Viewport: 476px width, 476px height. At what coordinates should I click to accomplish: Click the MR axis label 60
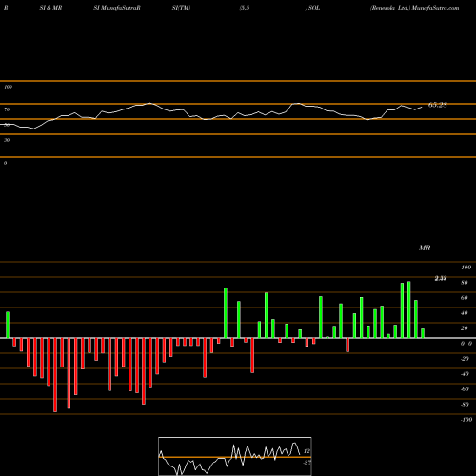(465, 298)
